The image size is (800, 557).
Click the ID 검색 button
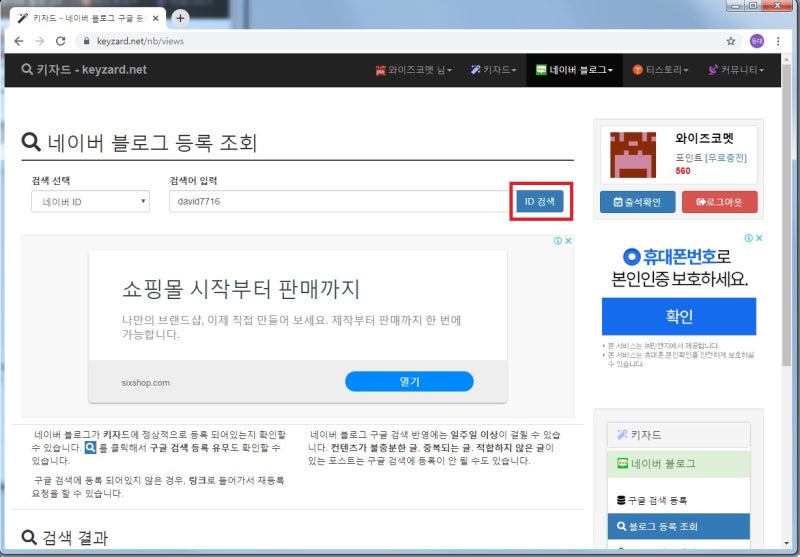tap(540, 201)
